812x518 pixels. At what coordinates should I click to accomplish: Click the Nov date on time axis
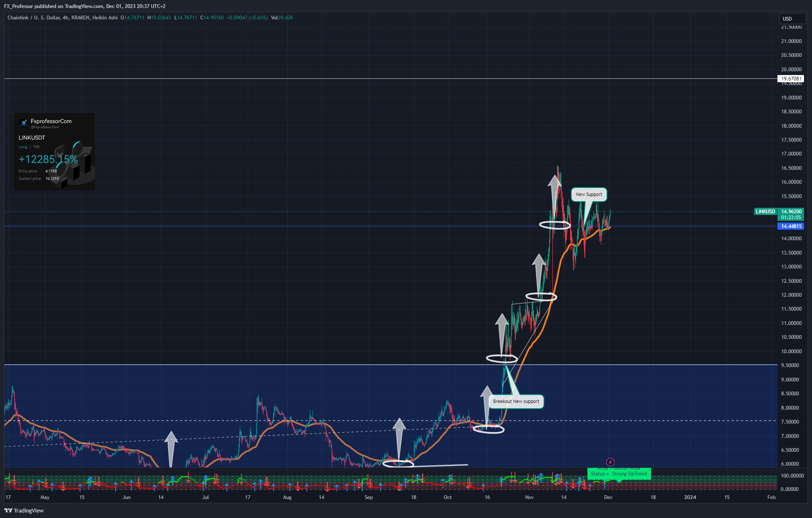click(529, 497)
